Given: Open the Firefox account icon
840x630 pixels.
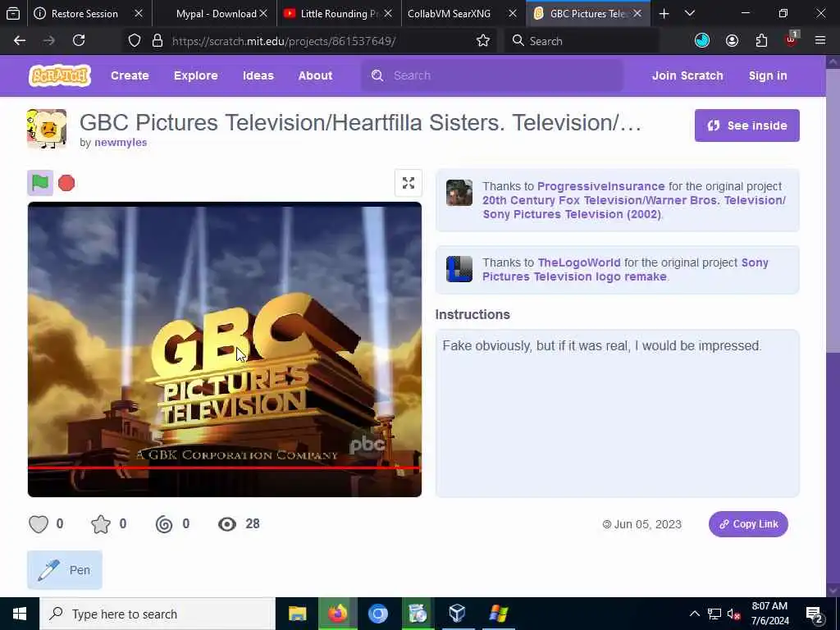Looking at the screenshot, I should tap(732, 41).
